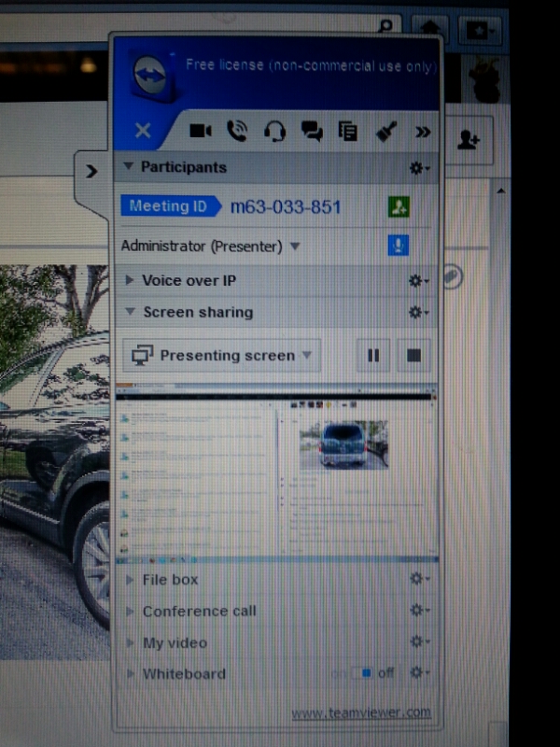Open the Voice over IP headset icon

tap(274, 131)
